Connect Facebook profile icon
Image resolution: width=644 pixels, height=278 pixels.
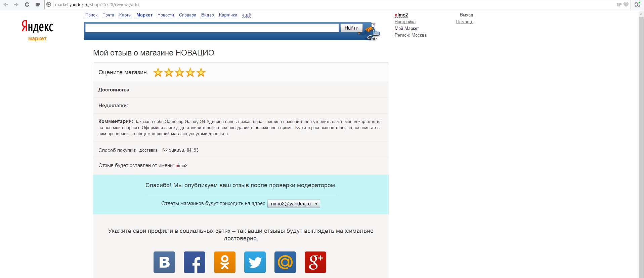point(195,262)
